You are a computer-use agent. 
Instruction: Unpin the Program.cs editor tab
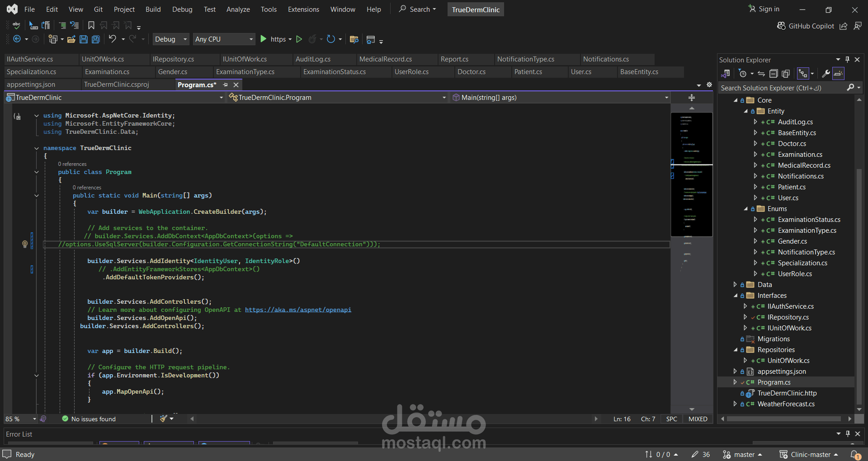click(x=226, y=85)
